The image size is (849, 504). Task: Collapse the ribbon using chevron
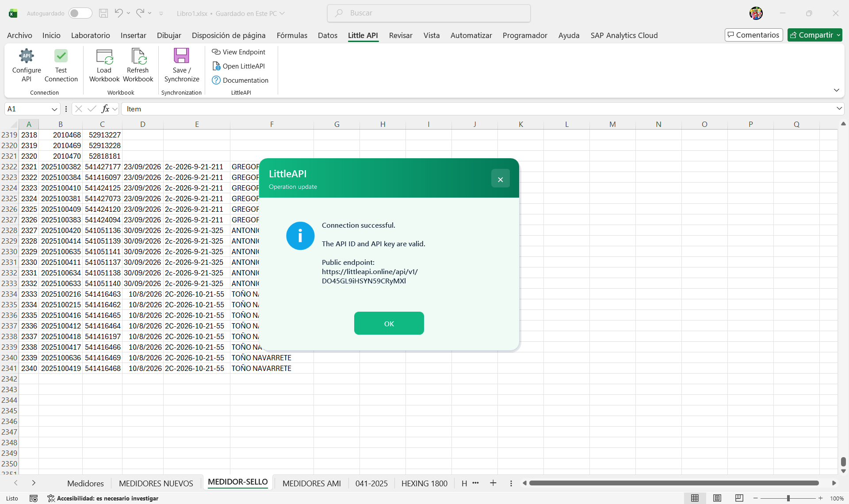[x=836, y=90]
